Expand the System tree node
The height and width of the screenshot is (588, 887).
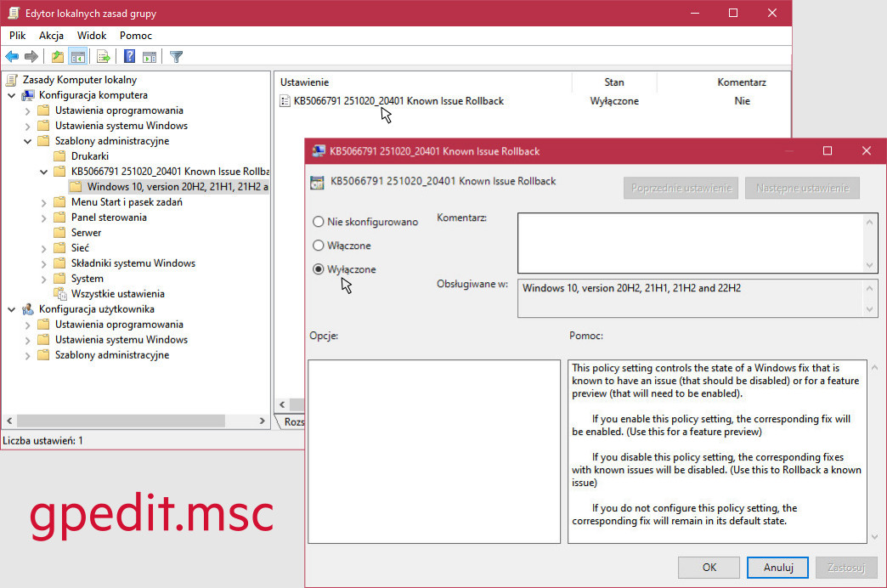43,279
